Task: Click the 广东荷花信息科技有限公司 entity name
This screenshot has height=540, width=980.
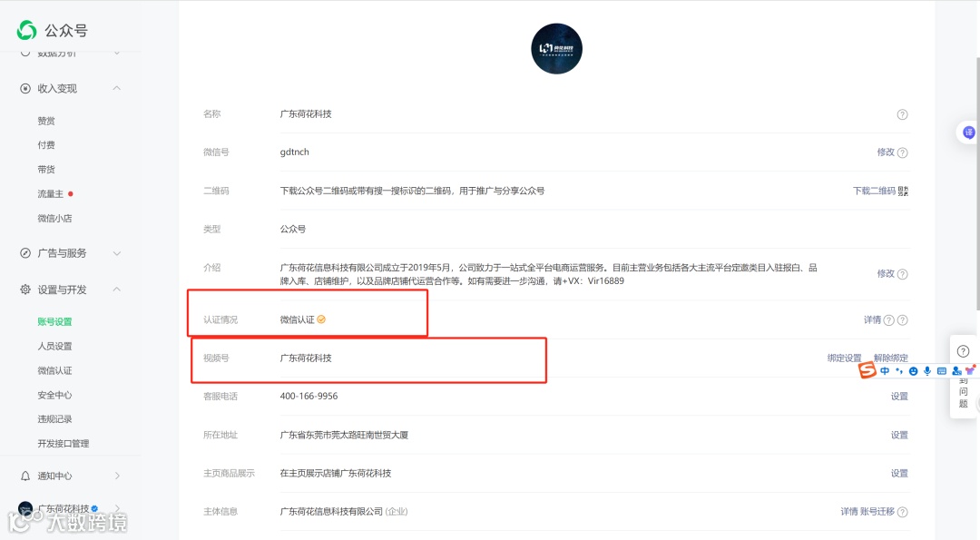Action: coord(331,511)
